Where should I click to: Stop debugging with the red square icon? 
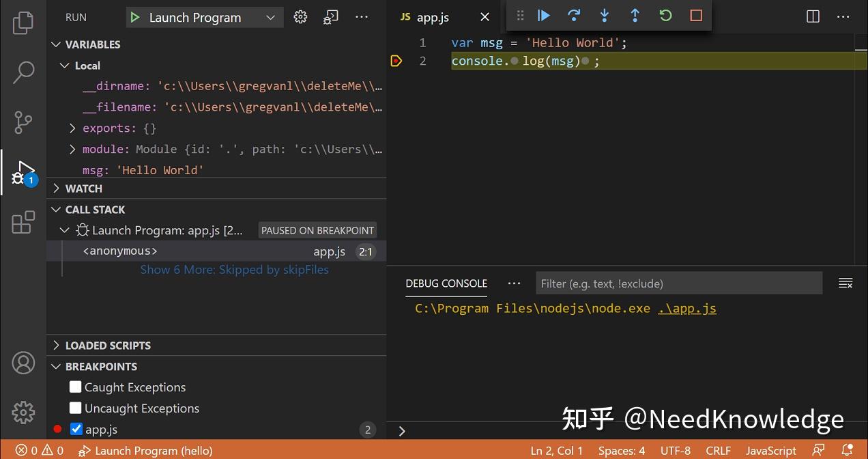click(695, 14)
